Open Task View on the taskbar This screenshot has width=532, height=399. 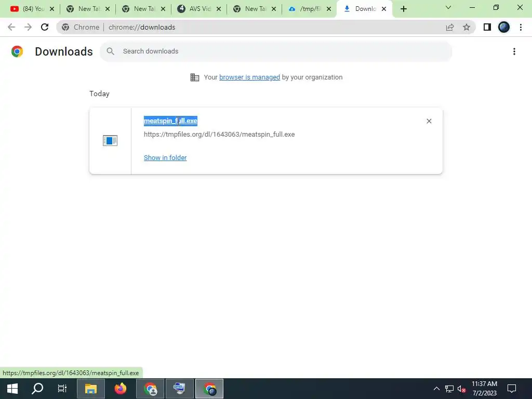(x=62, y=389)
